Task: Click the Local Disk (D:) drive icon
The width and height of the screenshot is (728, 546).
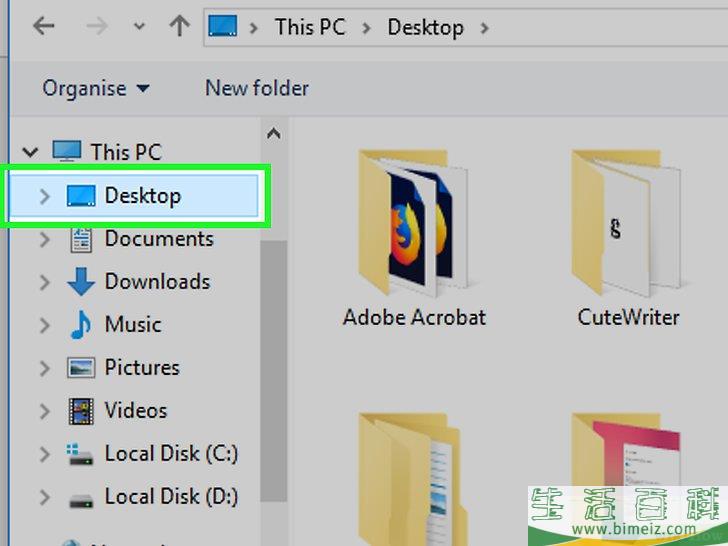Action: [x=81, y=500]
